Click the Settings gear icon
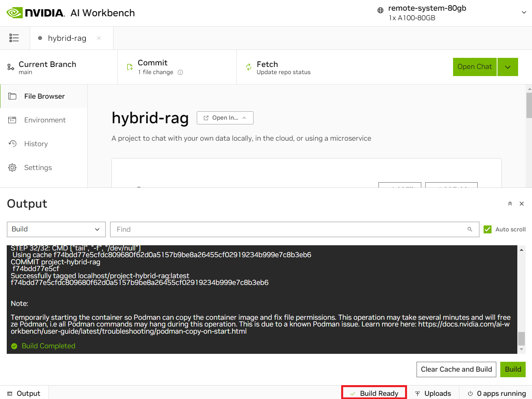Image resolution: width=532 pixels, height=399 pixels. coord(12,168)
